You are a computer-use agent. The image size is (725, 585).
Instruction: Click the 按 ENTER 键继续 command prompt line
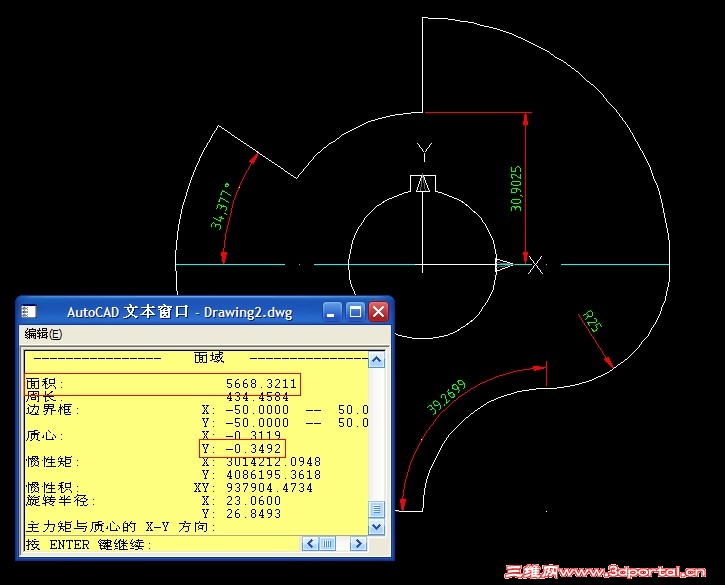pos(89,545)
